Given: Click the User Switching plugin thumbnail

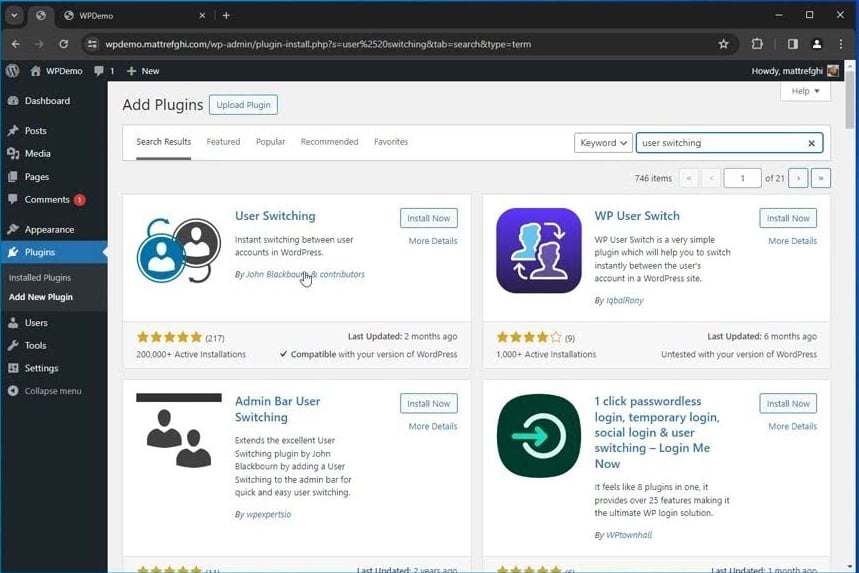Looking at the screenshot, I should (x=179, y=250).
